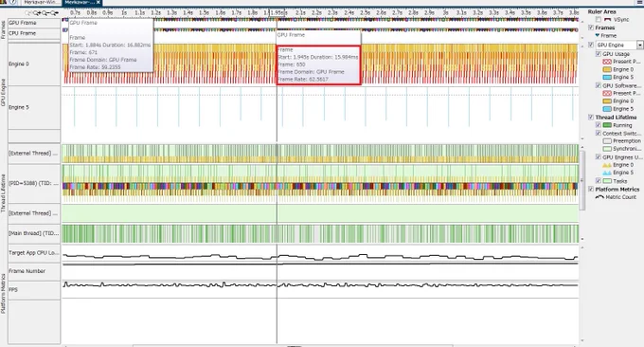This screenshot has width=644, height=347.
Task: Click the Preemption legend swatch
Action: pyautogui.click(x=607, y=141)
